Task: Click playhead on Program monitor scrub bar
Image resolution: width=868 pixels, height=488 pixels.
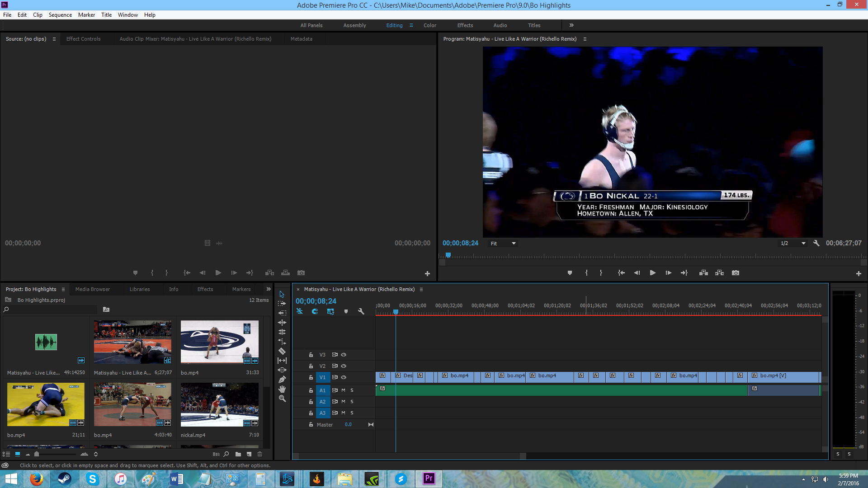Action: click(448, 255)
